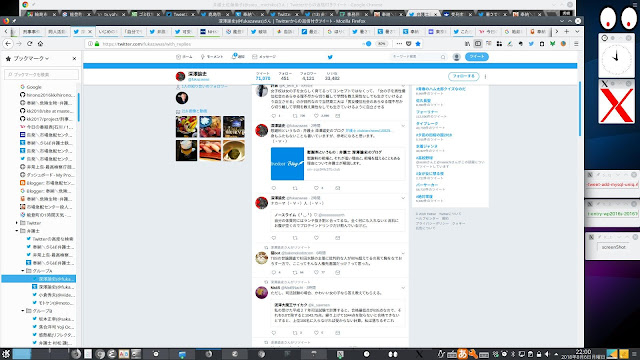640x360 pixels.
Task: Click the volume icon in system tray
Action: click(547, 354)
